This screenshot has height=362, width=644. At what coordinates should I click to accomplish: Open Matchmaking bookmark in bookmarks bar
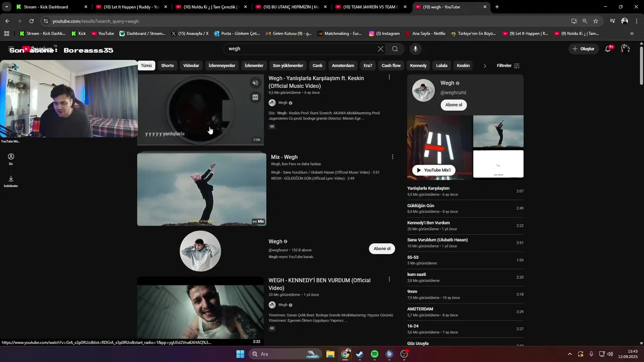(339, 34)
